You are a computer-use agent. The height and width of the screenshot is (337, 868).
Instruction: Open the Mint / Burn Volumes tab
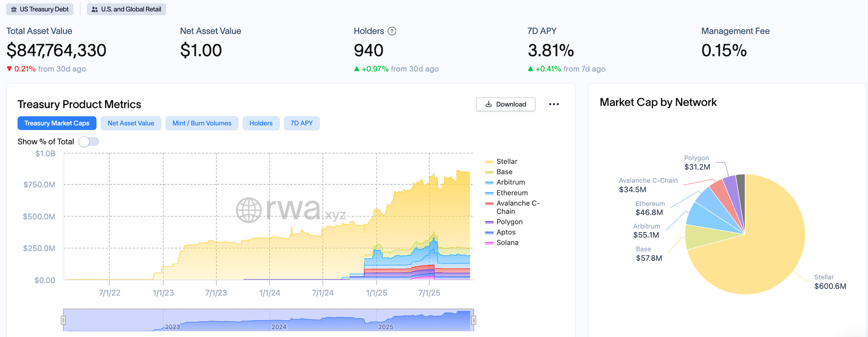coord(202,123)
